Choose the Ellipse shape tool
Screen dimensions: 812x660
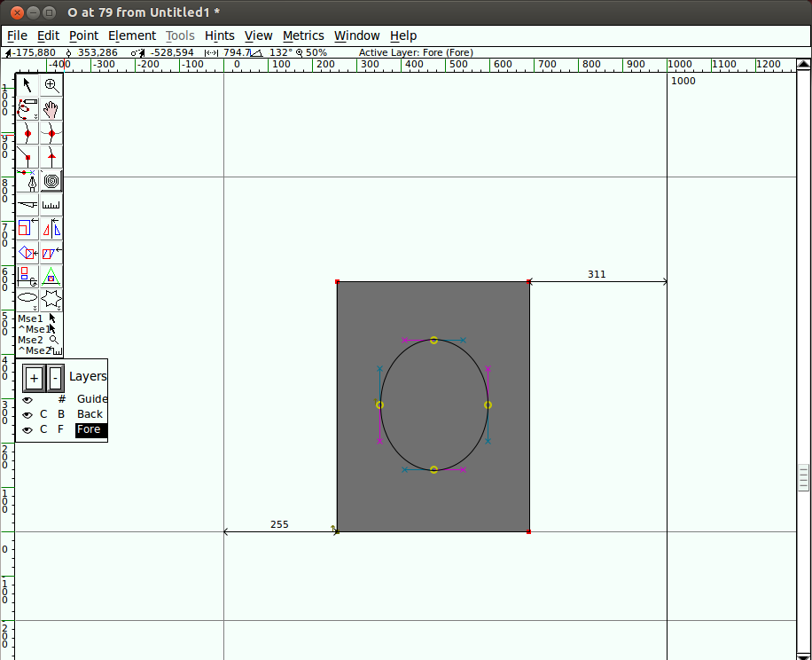tap(27, 299)
